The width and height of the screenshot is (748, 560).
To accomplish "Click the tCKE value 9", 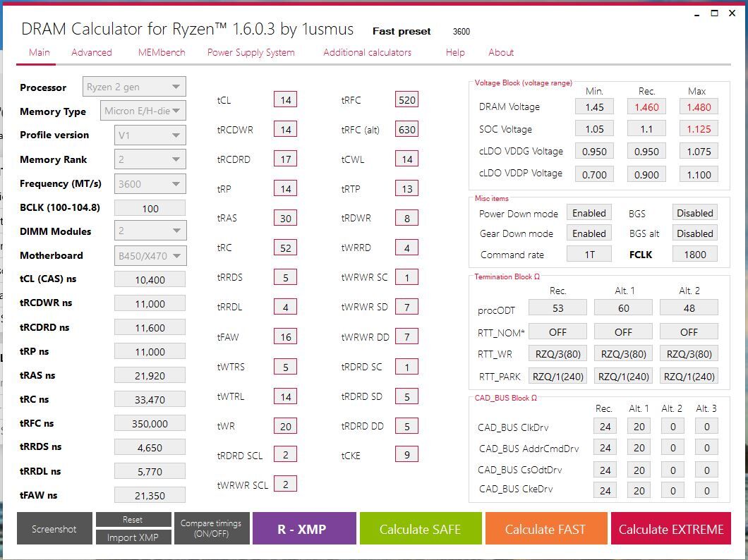I will [407, 455].
